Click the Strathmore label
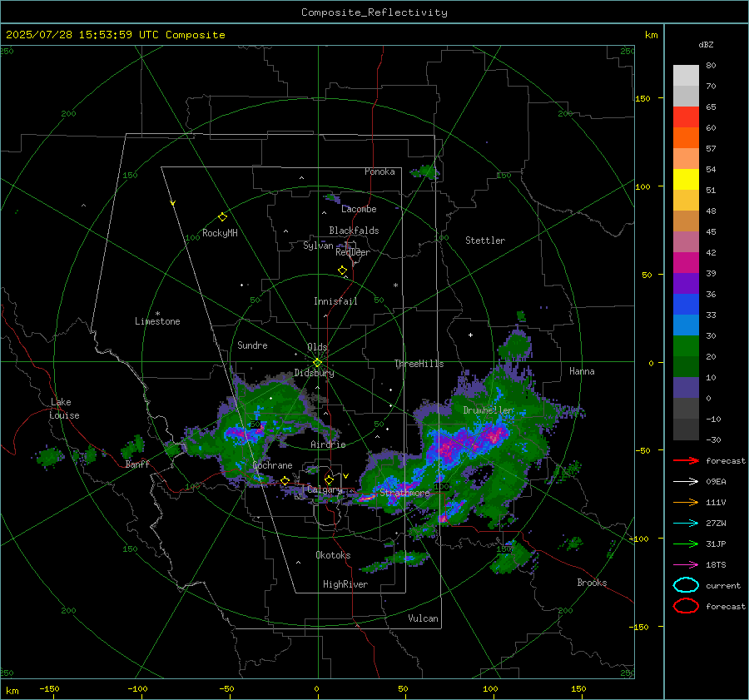749x700 pixels. tap(404, 493)
